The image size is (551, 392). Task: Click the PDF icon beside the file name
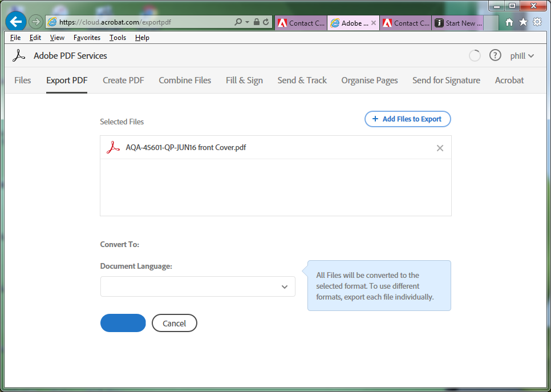coord(113,147)
